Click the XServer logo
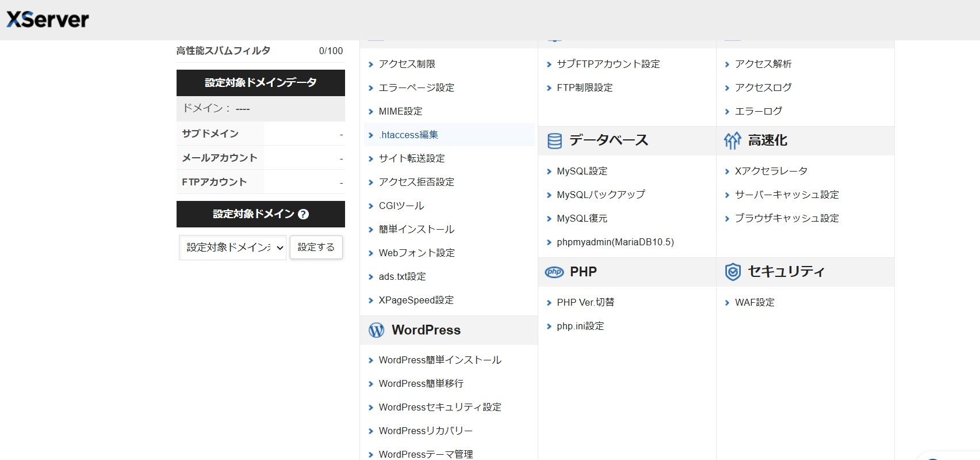Image resolution: width=980 pixels, height=460 pixels. pyautogui.click(x=48, y=20)
